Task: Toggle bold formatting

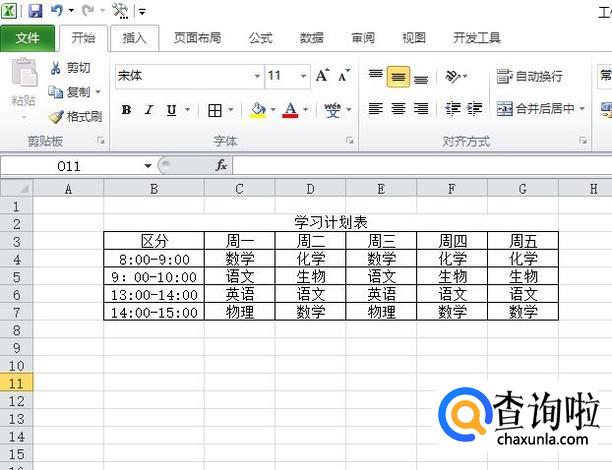Action: click(x=126, y=110)
